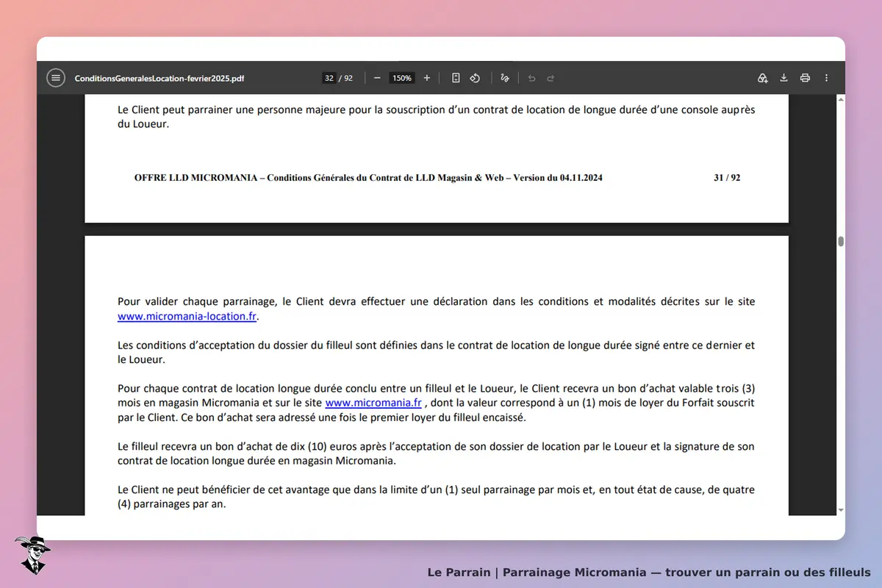Click the total page count '/ 92' in toolbar
Image resolution: width=882 pixels, height=588 pixels.
click(346, 78)
